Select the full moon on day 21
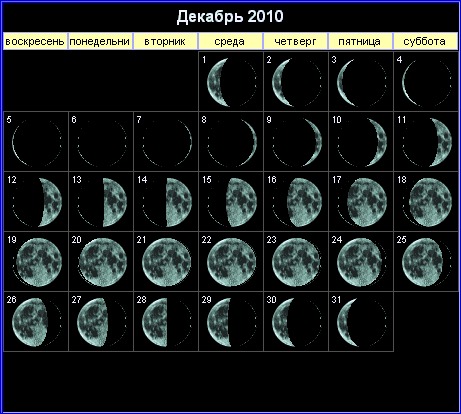Screen dimensions: 461x414 point(167,262)
